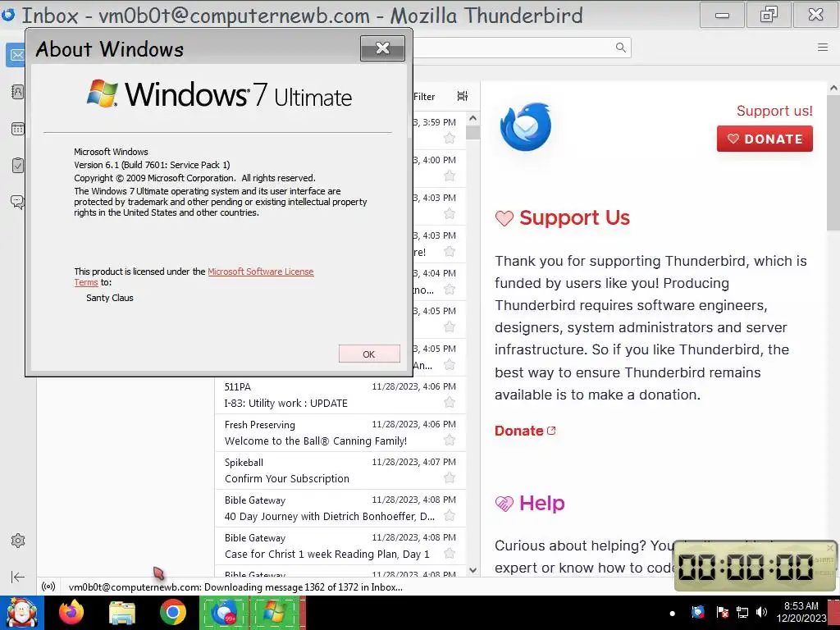Star the message received at 4:04 PM
Image resolution: width=840 pixels, height=630 pixels.
pos(450,290)
